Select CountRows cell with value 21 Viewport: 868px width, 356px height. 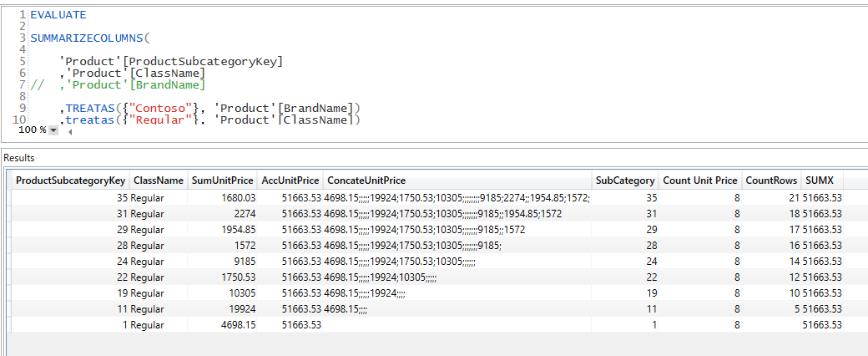(772, 197)
